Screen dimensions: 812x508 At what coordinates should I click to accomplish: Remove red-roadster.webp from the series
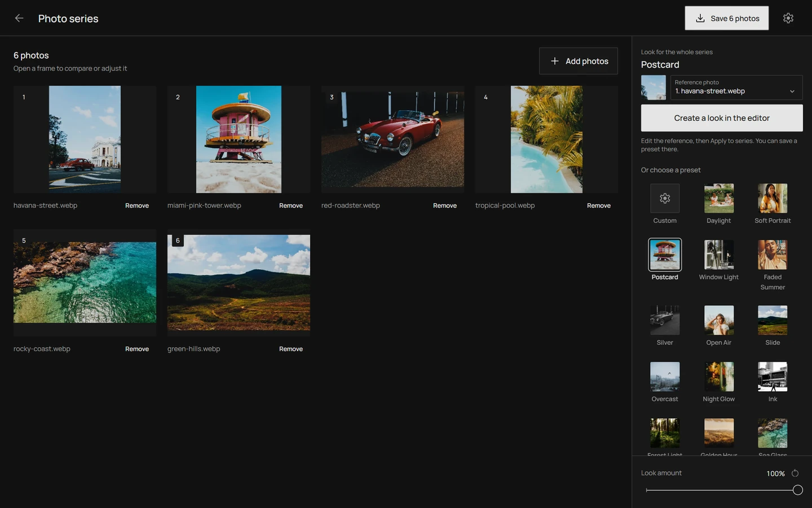pos(445,205)
